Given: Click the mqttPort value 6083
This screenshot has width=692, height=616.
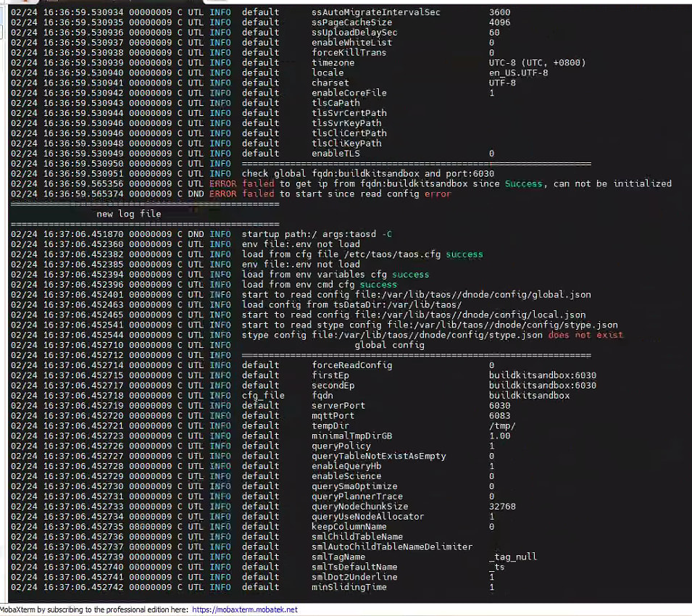Looking at the screenshot, I should pyautogui.click(x=499, y=416).
